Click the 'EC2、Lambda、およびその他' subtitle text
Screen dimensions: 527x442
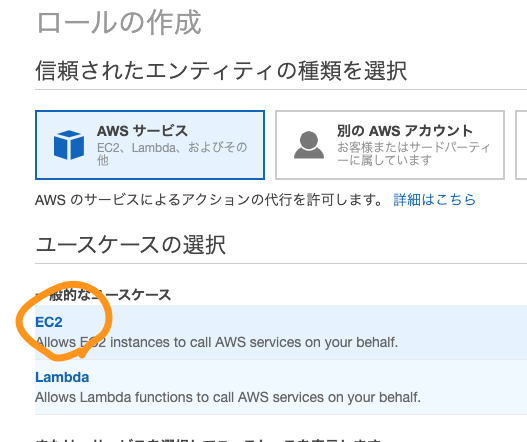pos(172,154)
